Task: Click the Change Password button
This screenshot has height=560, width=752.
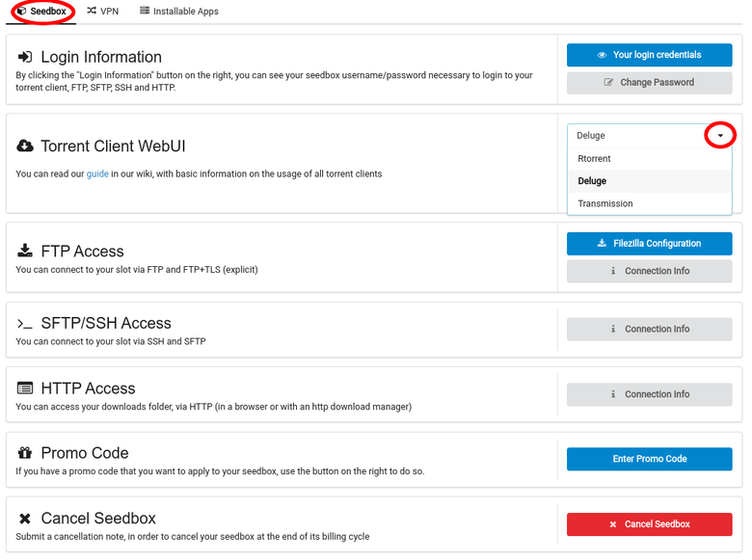Action: click(x=650, y=83)
